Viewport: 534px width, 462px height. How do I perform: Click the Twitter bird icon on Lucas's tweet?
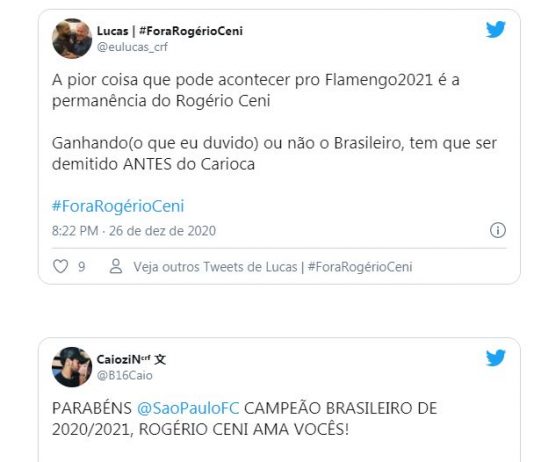coord(496,30)
